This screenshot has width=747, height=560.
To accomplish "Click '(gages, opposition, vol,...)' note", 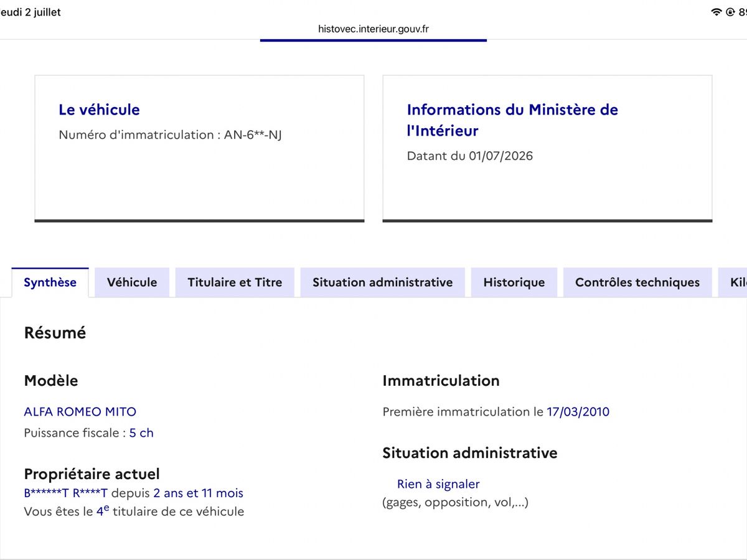I will point(455,503).
